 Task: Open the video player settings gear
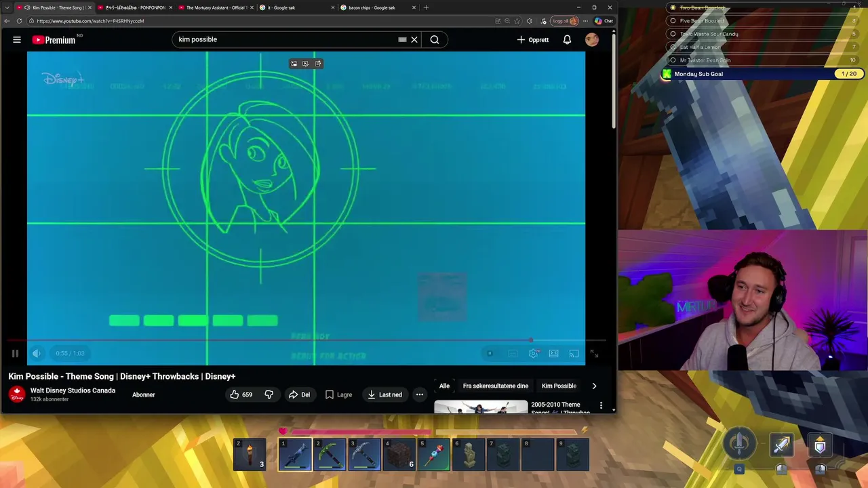pyautogui.click(x=534, y=353)
